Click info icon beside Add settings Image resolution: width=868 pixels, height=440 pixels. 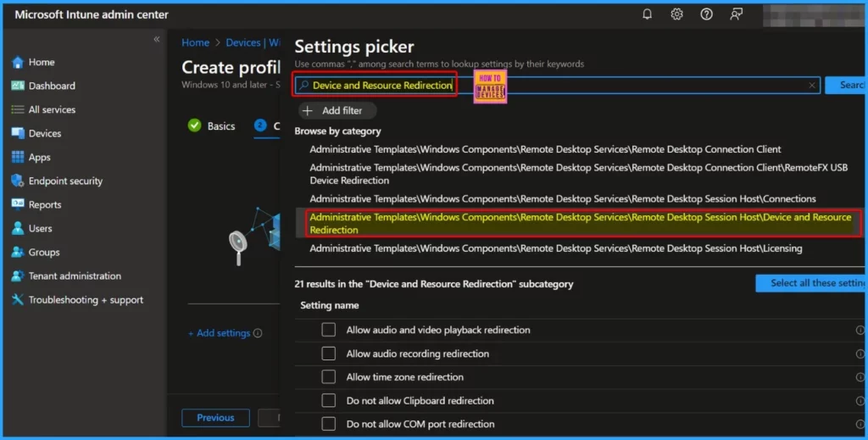258,333
